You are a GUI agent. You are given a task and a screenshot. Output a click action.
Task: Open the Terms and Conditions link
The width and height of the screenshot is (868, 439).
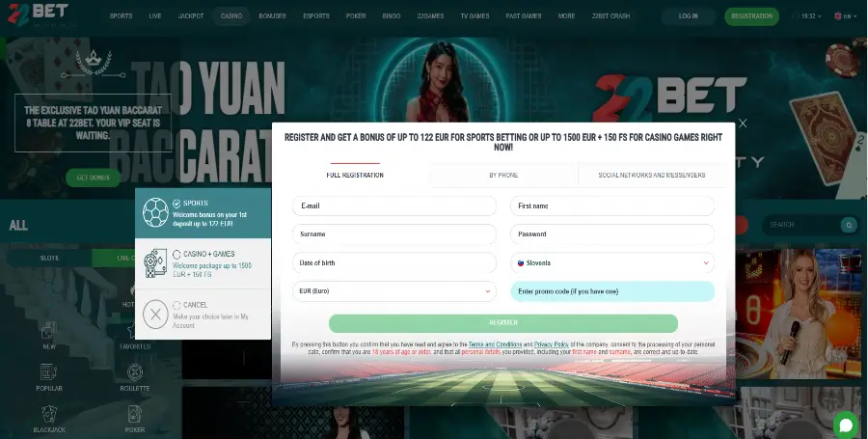pyautogui.click(x=495, y=344)
